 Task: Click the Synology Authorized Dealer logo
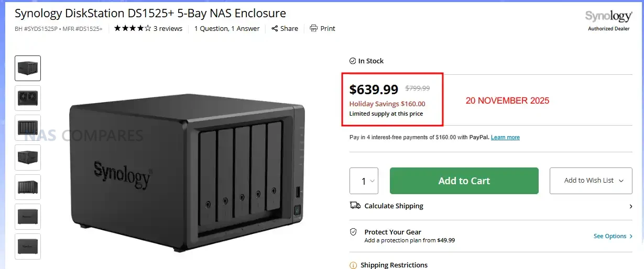point(608,20)
